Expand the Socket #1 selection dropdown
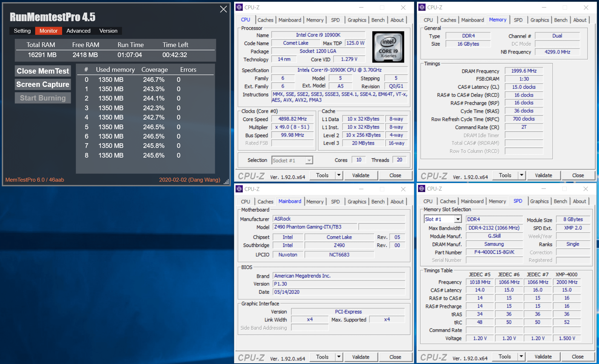Image resolution: width=599 pixels, height=364 pixels. pos(309,160)
